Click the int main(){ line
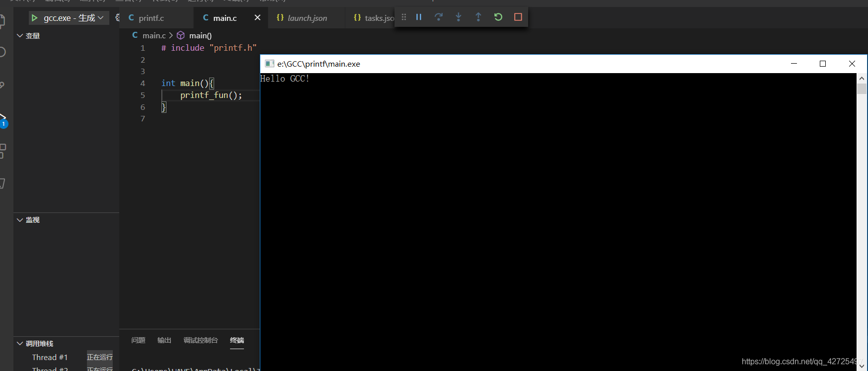 (x=188, y=83)
